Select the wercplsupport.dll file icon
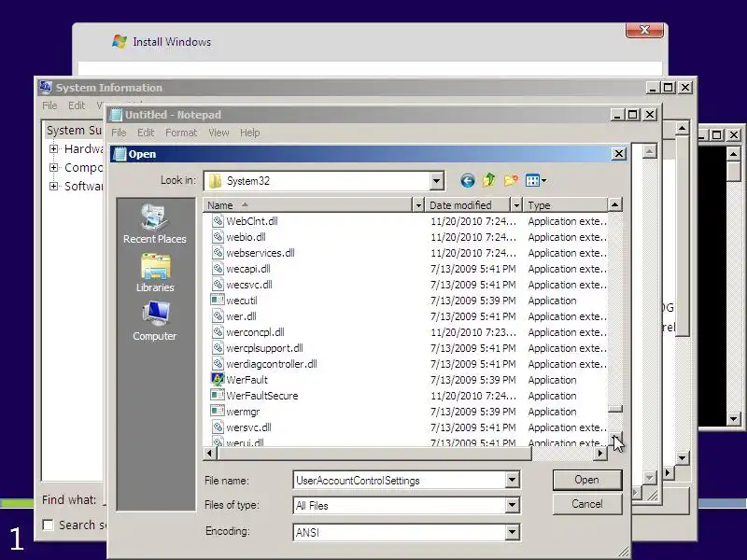Screen dimensions: 747x560 pos(218,347)
